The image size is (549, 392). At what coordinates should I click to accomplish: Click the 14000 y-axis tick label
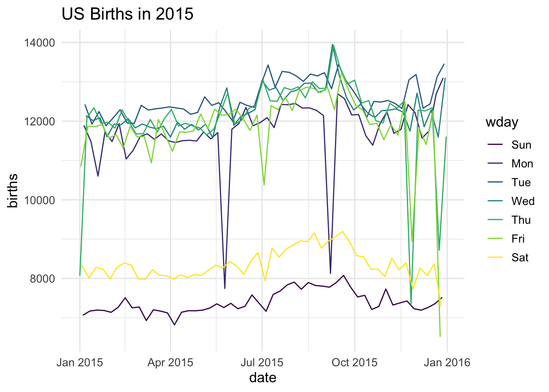40,42
